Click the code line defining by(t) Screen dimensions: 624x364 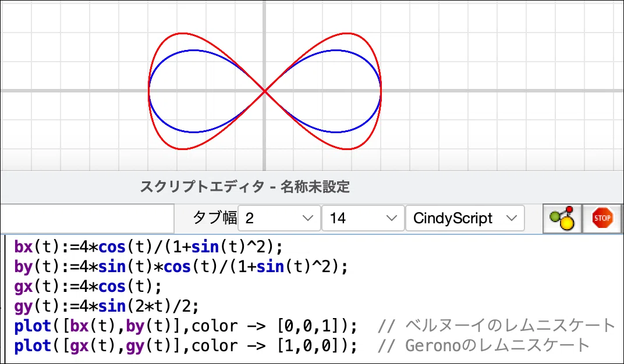(181, 267)
